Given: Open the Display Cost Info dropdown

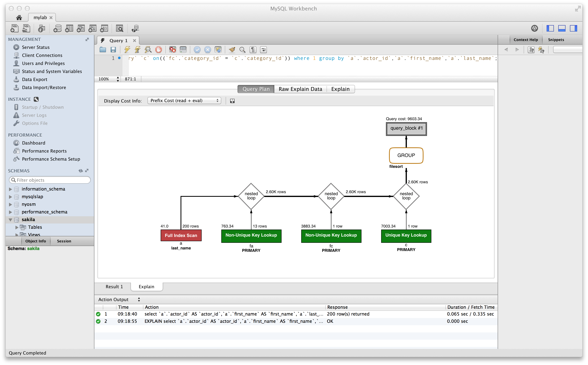Looking at the screenshot, I should [x=184, y=100].
